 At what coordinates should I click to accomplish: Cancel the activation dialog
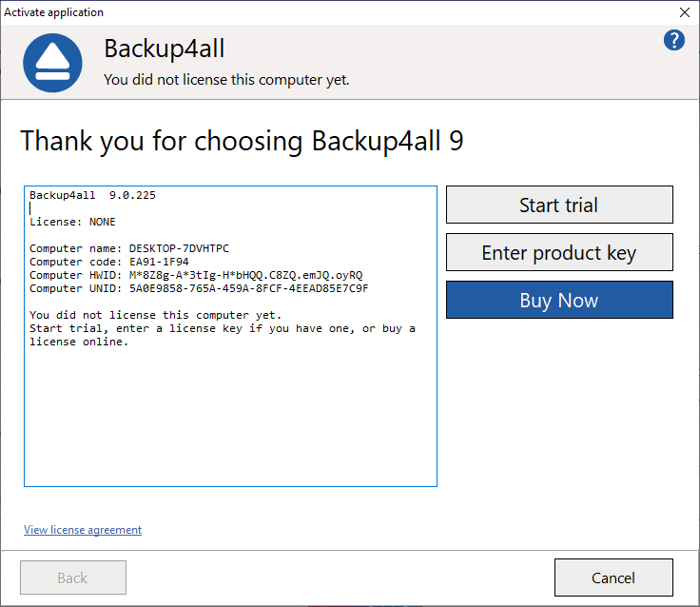coord(613,578)
